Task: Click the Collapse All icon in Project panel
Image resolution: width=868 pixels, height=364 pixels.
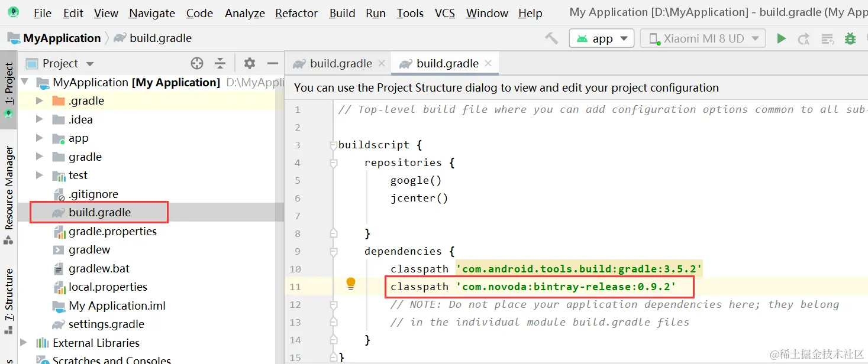Action: (x=220, y=63)
